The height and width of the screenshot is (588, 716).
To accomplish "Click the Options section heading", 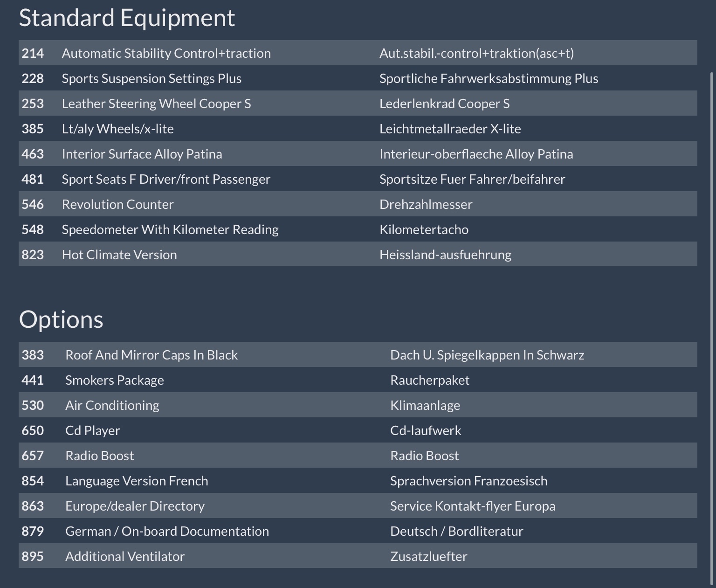I will (x=61, y=319).
